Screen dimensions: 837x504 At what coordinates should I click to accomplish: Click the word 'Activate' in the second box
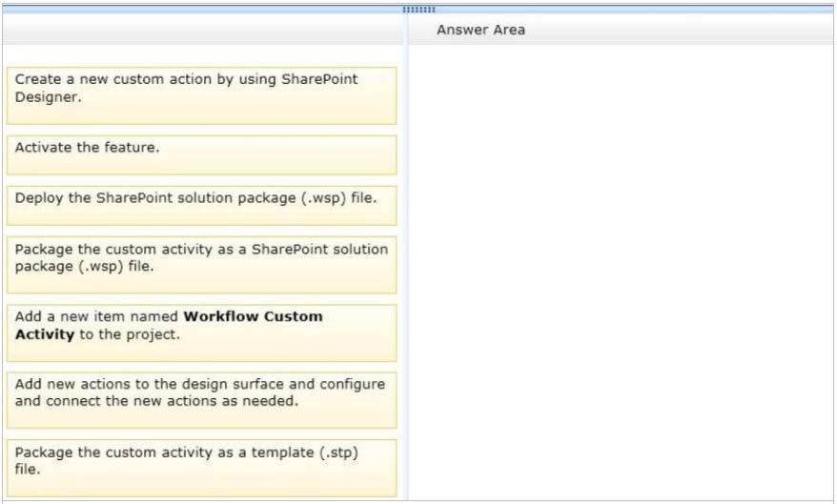(x=42, y=148)
